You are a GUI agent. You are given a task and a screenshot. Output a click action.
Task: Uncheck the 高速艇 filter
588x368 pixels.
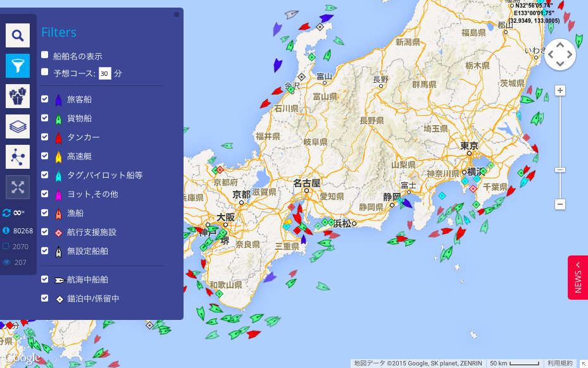45,156
